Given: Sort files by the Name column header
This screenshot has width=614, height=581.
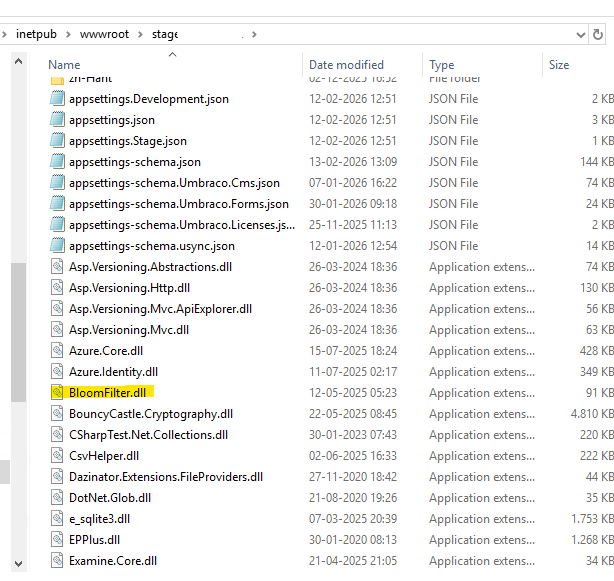Looking at the screenshot, I should click(x=64, y=65).
